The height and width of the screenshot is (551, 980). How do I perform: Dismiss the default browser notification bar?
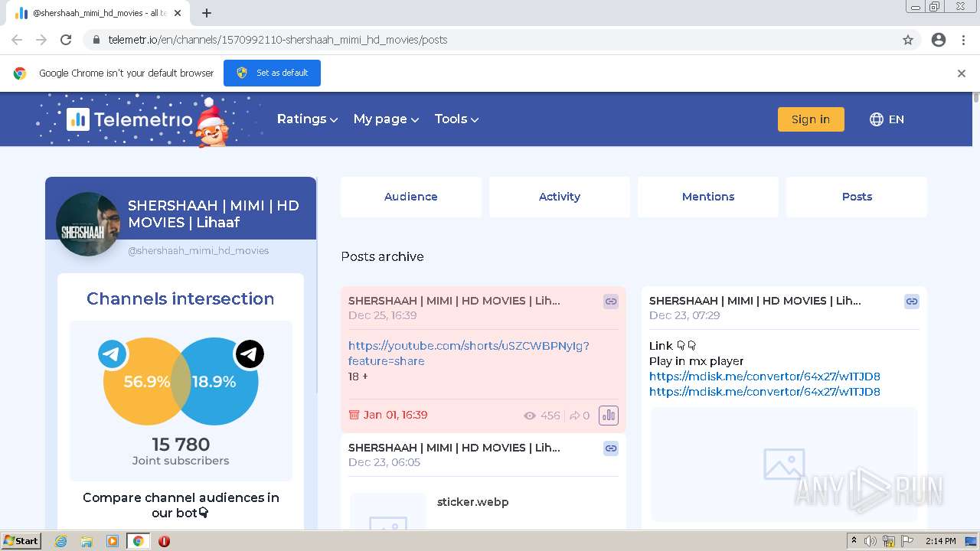coord(962,73)
